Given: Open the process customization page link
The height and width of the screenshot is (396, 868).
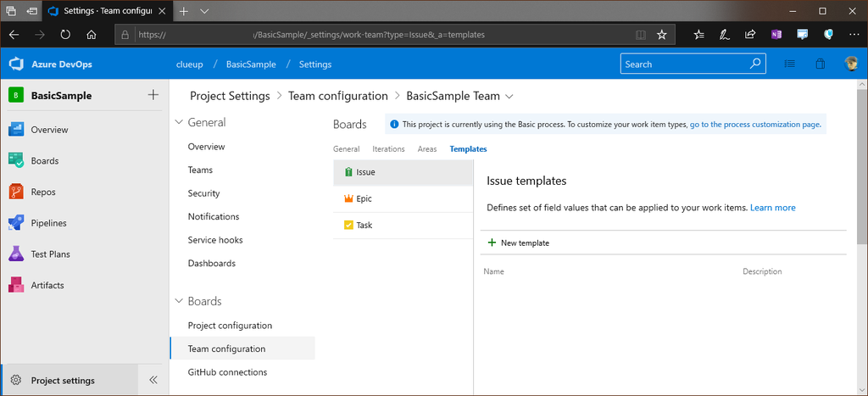Looking at the screenshot, I should click(x=755, y=125).
